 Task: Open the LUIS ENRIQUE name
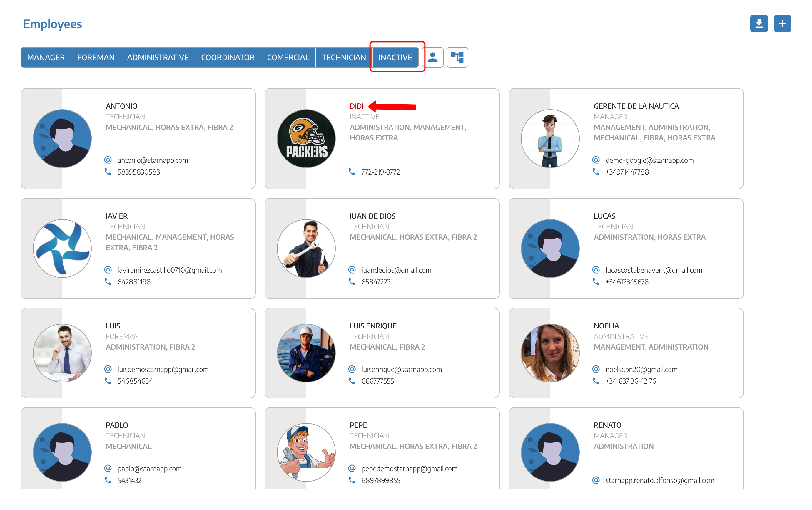[x=373, y=326]
